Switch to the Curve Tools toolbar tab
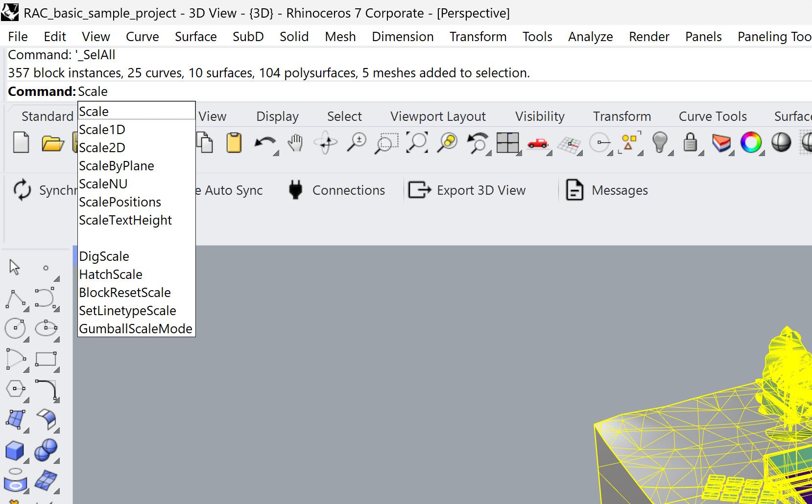The height and width of the screenshot is (504, 812). (713, 116)
